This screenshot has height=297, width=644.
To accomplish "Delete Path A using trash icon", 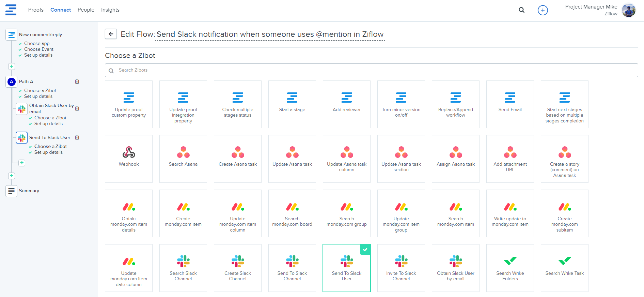I will (77, 81).
